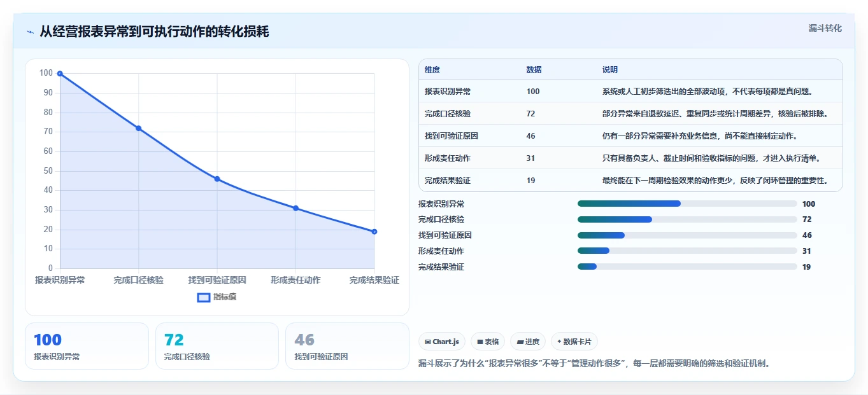This screenshot has height=395, width=868.
Task: Click the 完成口径核验 x-axis label on chart
Action: click(x=138, y=280)
